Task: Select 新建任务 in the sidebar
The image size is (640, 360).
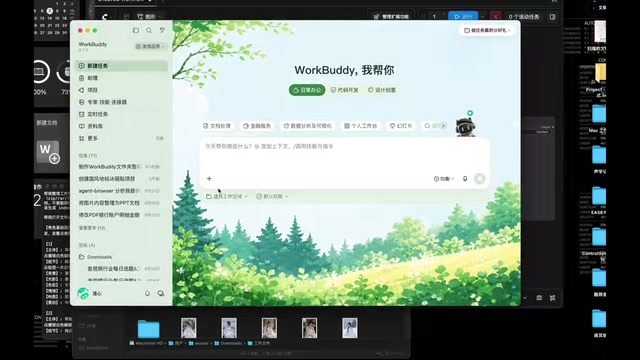Action: click(122, 66)
